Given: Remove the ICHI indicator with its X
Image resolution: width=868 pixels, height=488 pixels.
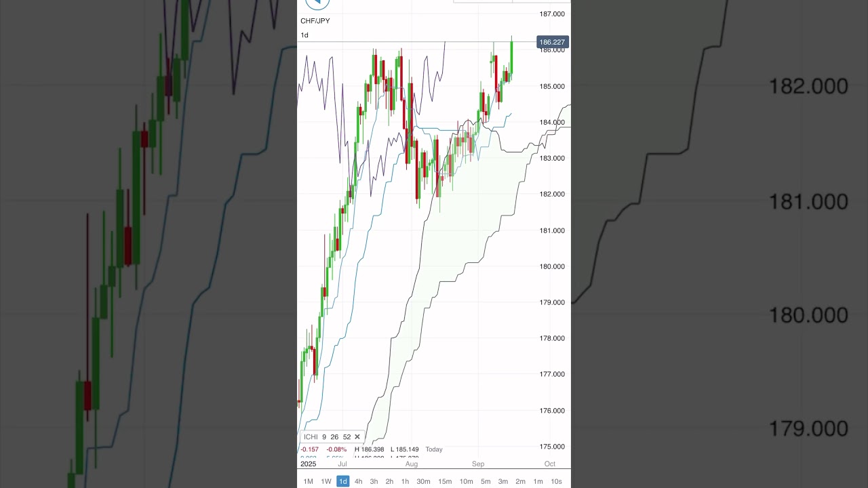Looking at the screenshot, I should click(x=357, y=437).
